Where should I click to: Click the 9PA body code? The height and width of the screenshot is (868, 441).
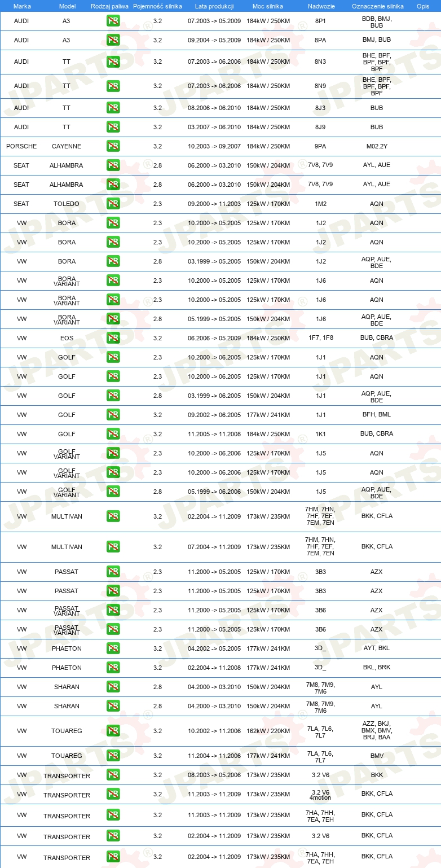[x=320, y=146]
